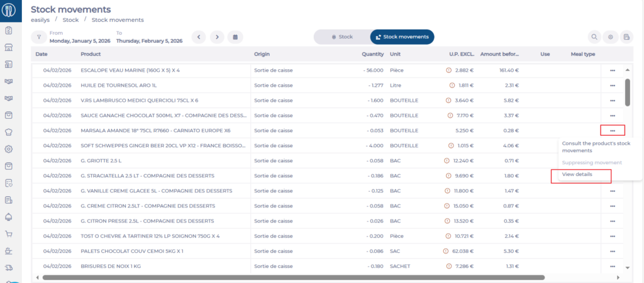This screenshot has width=644, height=283.
Task: Click the search magnifier icon
Action: click(593, 37)
